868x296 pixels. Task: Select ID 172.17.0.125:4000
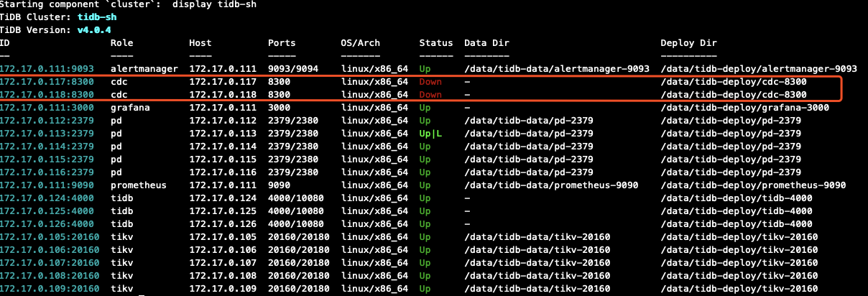click(47, 211)
